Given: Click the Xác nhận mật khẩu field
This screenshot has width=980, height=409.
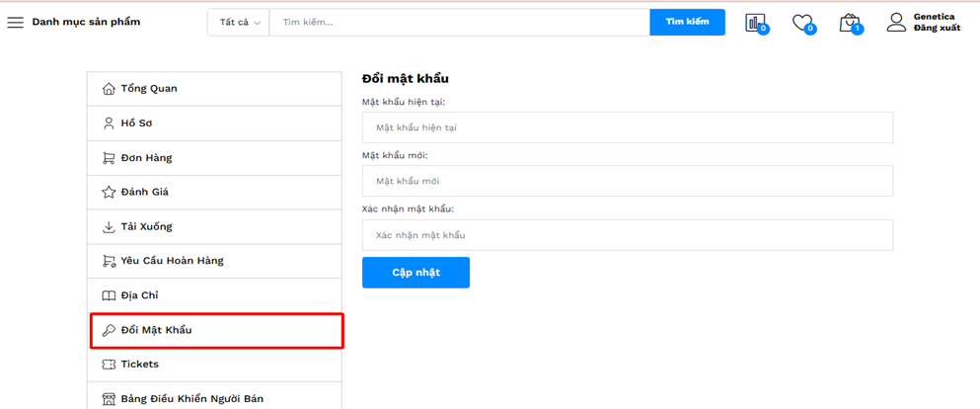Looking at the screenshot, I should (627, 235).
